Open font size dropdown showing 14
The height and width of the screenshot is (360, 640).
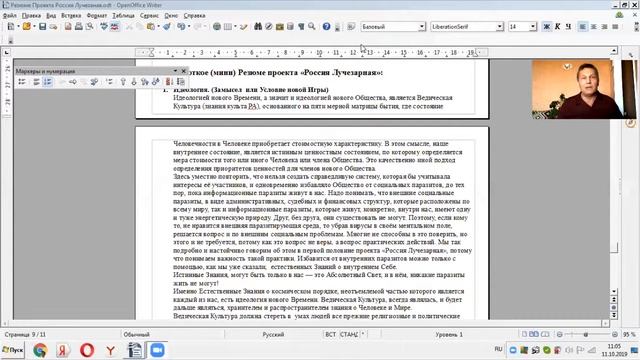click(533, 27)
